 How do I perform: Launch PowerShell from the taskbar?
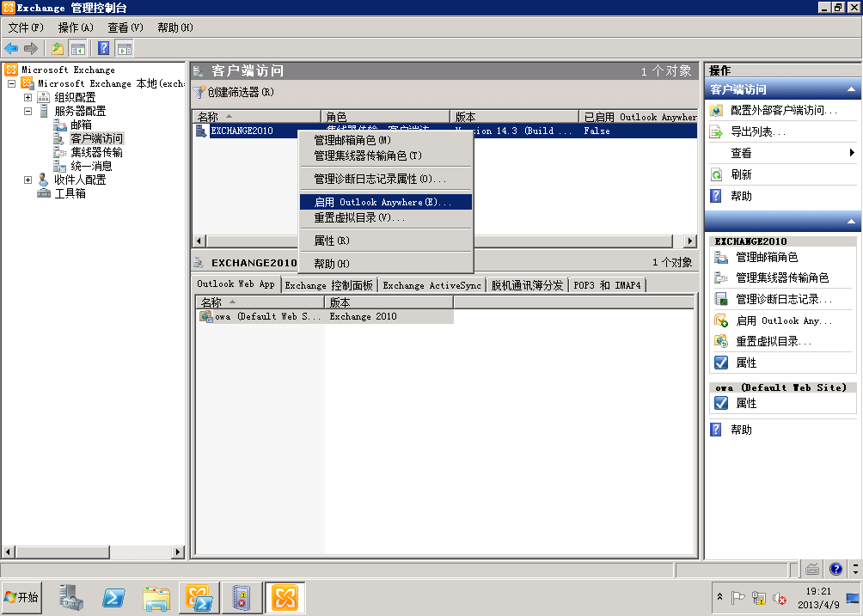(113, 597)
